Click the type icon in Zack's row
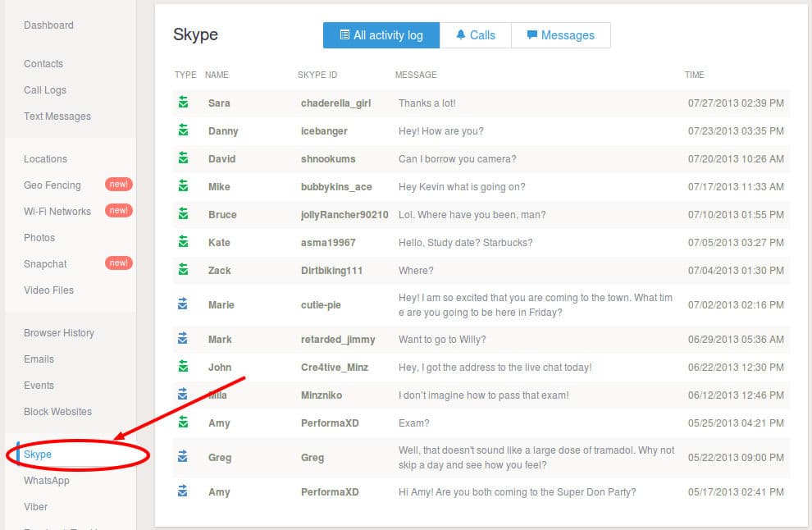The image size is (812, 530). (184, 270)
